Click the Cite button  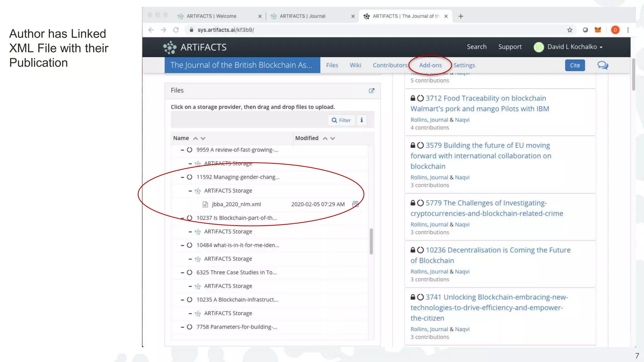point(575,65)
